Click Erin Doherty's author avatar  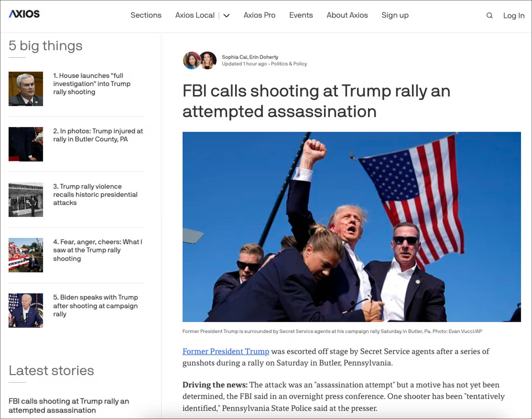point(208,60)
